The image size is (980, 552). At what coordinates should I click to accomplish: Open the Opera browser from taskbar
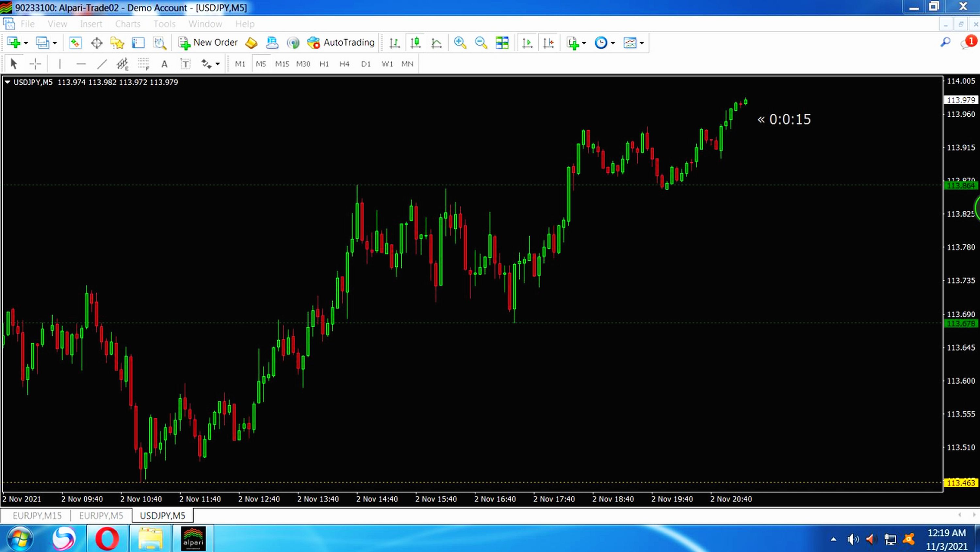pos(107,539)
